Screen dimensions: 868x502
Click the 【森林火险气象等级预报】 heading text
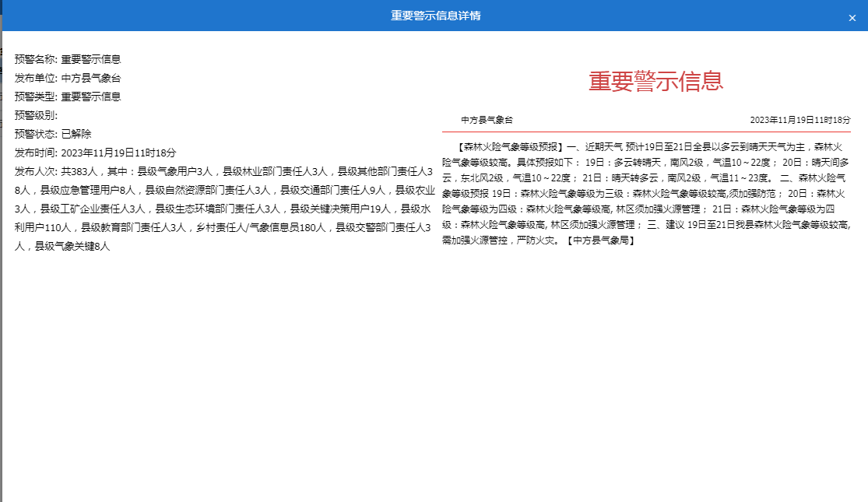tap(509, 146)
